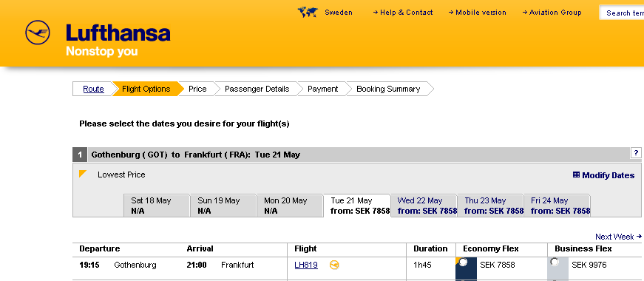Viewport: 644px width, 281px height.
Task: Switch to Wed 22 May date tab
Action: (424, 206)
